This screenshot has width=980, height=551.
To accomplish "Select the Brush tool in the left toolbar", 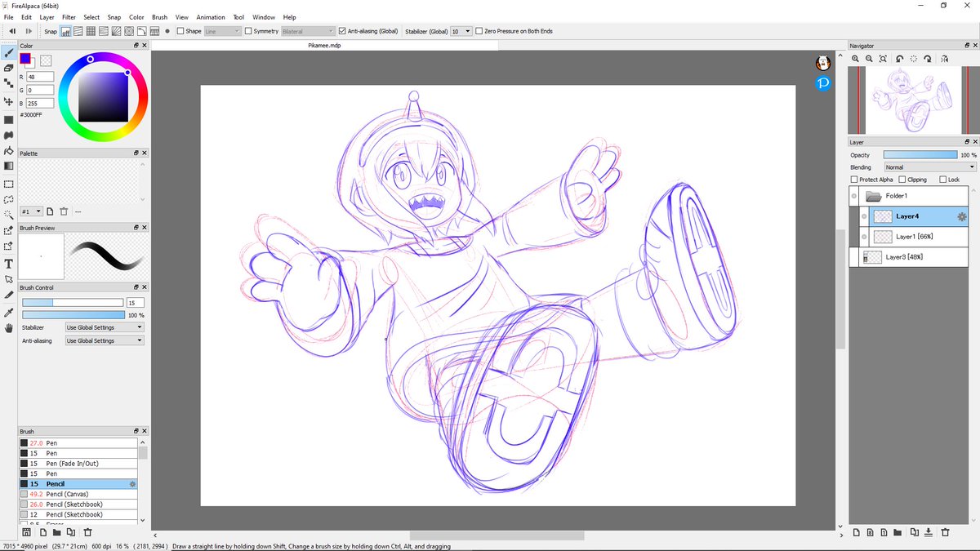I will pyautogui.click(x=8, y=52).
